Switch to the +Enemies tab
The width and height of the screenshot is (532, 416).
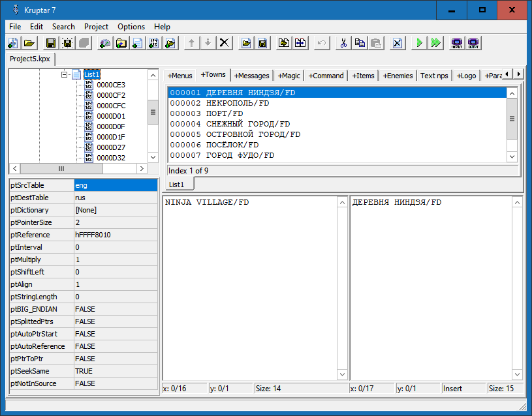398,76
